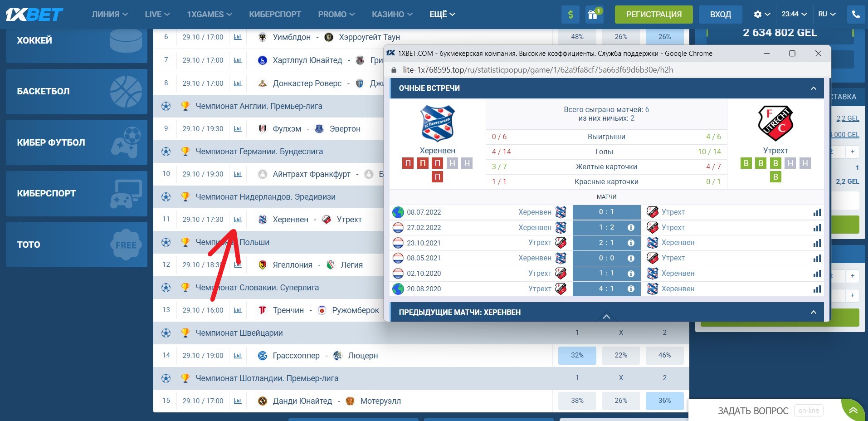Select 38% outcome for Данди Юнайтед match
The height and width of the screenshot is (421, 868).
click(577, 401)
